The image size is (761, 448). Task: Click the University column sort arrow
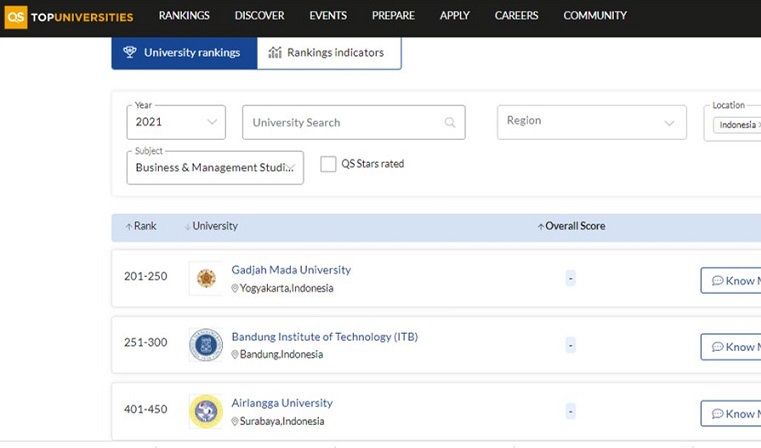[187, 227]
